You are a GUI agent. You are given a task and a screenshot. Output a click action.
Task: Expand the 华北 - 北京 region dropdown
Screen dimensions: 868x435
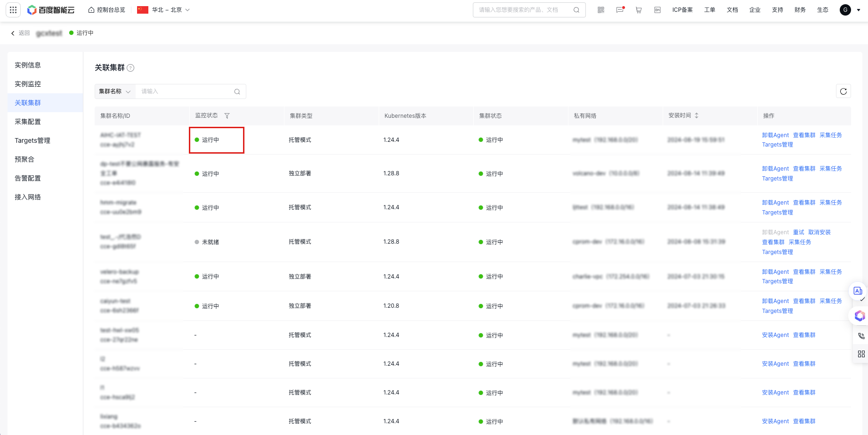click(x=163, y=10)
